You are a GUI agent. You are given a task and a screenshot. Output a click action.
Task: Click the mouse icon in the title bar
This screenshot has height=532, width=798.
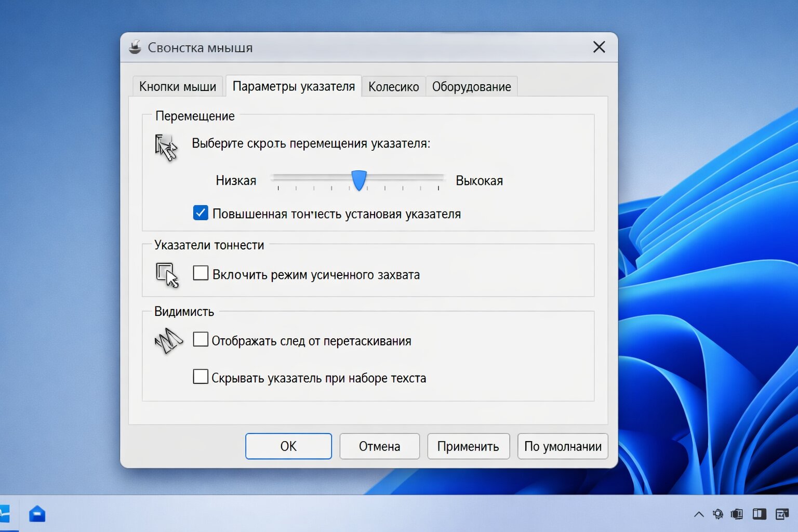135,47
